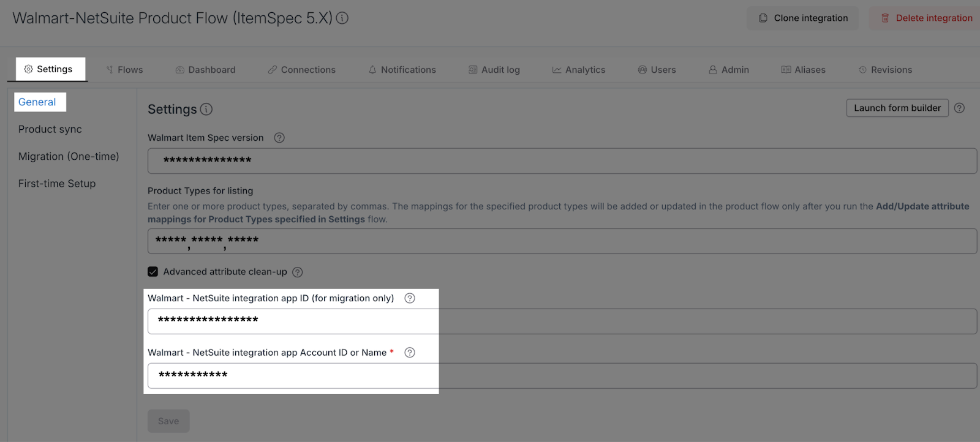Open the Aliases tab
Screen dimensions: 980x442
pyautogui.click(x=803, y=70)
